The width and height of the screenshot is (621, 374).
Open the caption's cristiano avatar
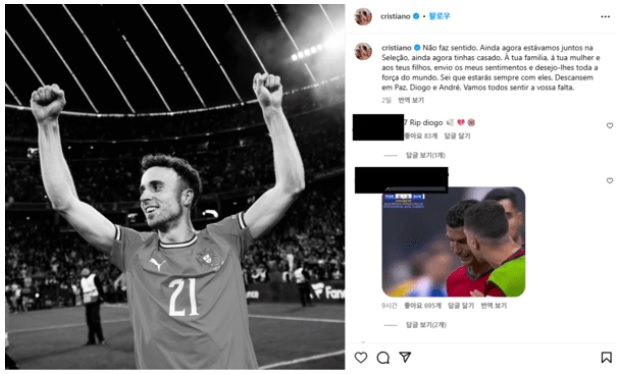[x=363, y=51]
